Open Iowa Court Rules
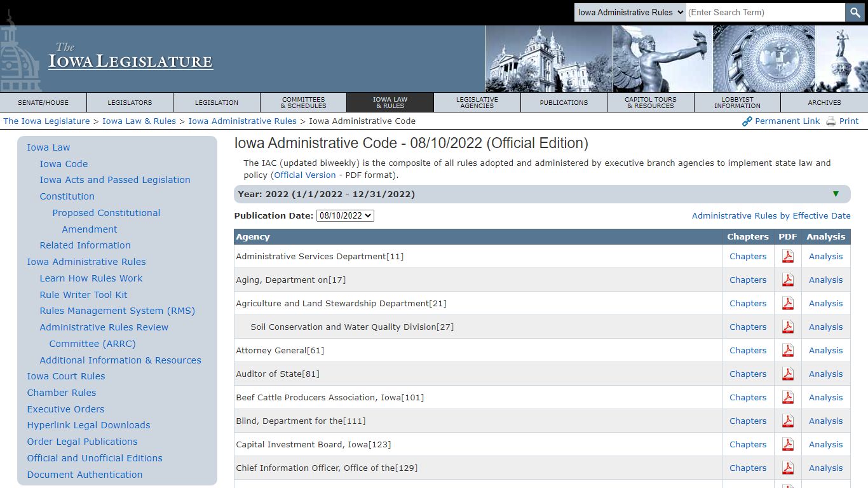Image resolution: width=868 pixels, height=488 pixels. point(66,376)
